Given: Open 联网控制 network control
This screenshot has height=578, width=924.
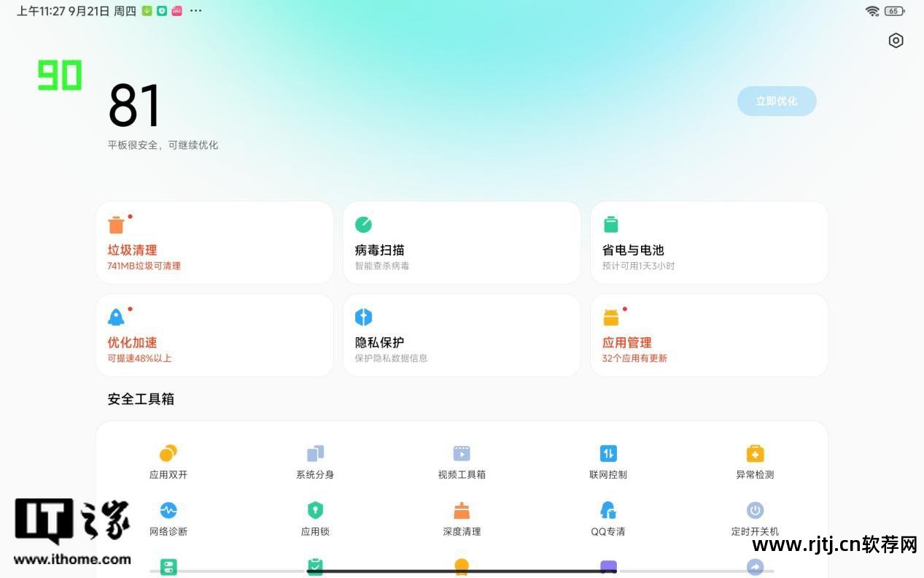Looking at the screenshot, I should (608, 461).
